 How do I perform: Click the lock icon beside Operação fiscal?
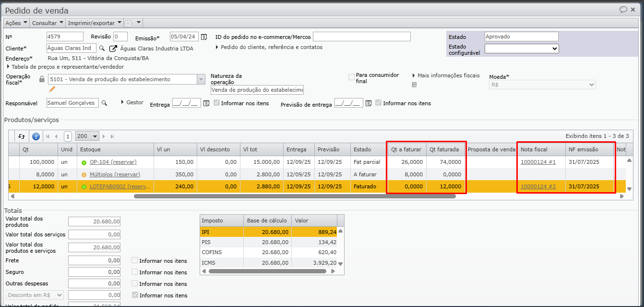(42, 79)
